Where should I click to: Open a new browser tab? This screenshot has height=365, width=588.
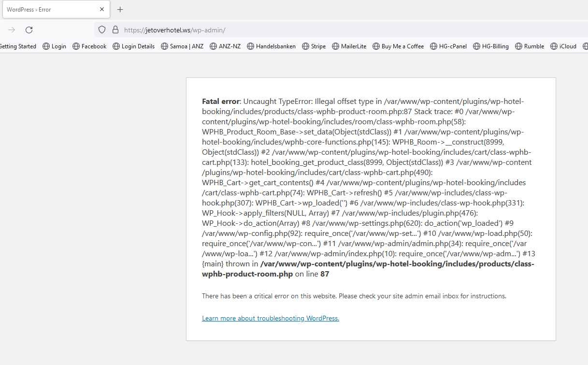coord(120,9)
